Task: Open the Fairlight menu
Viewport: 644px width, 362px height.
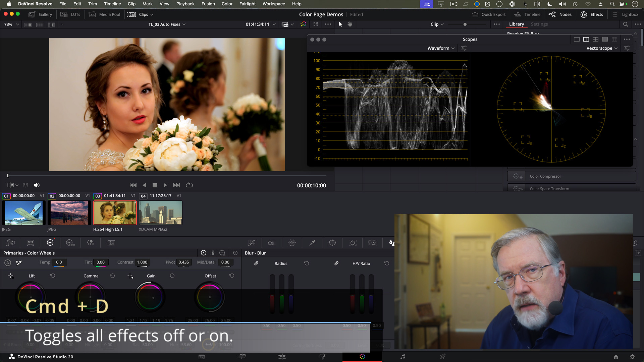Action: pyautogui.click(x=247, y=4)
